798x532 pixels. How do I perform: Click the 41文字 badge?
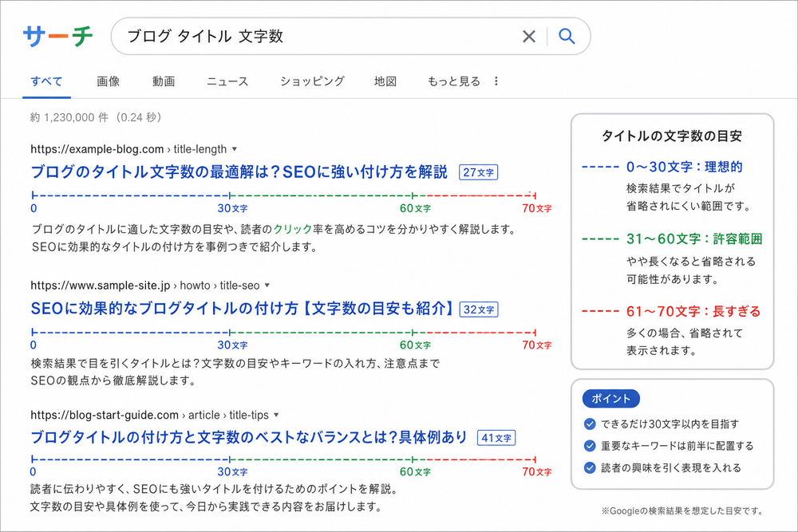click(x=496, y=438)
